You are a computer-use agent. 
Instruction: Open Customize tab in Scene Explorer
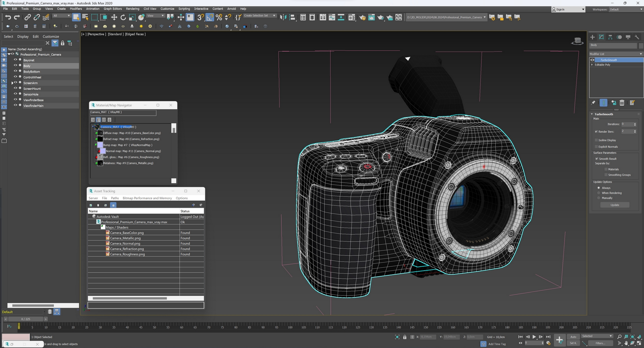51,37
